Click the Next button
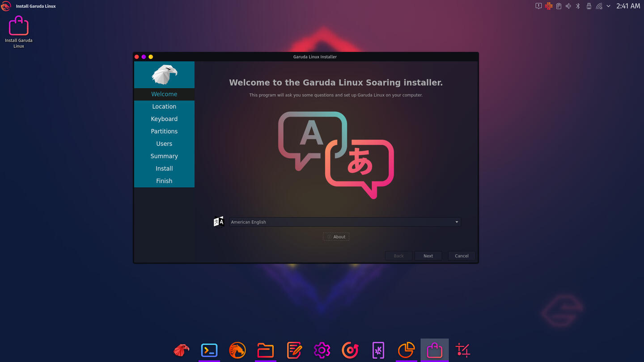This screenshot has width=644, height=362. [428, 256]
